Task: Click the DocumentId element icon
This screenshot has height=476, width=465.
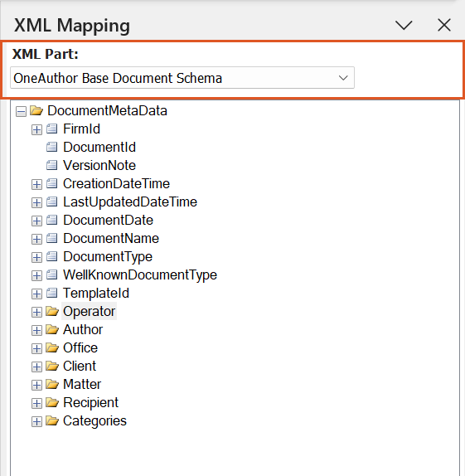Action: click(52, 147)
